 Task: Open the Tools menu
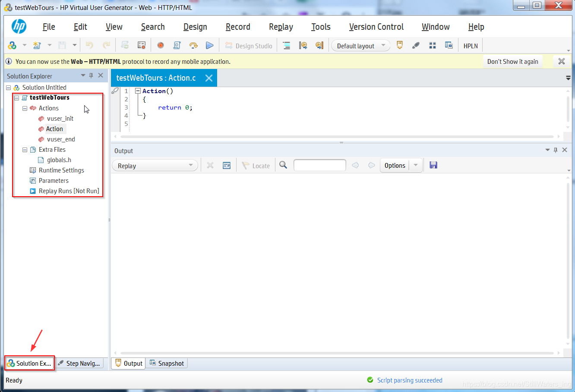321,27
